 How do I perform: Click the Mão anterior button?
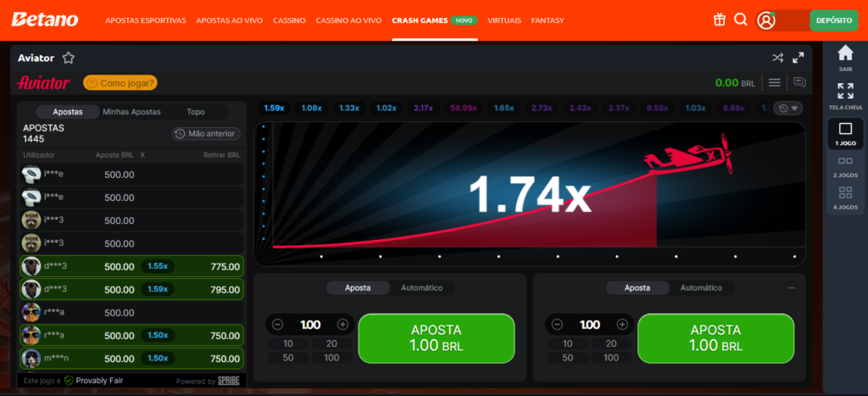point(207,133)
